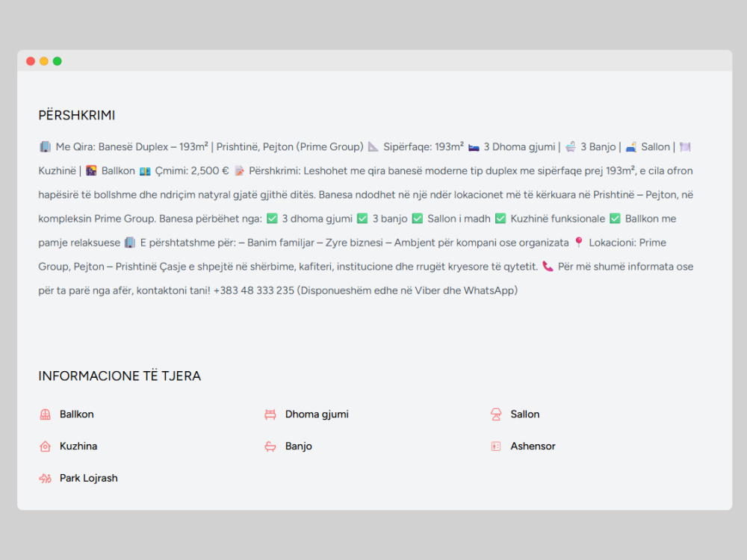Click the text Viber dhe WhatsApp

point(466,290)
